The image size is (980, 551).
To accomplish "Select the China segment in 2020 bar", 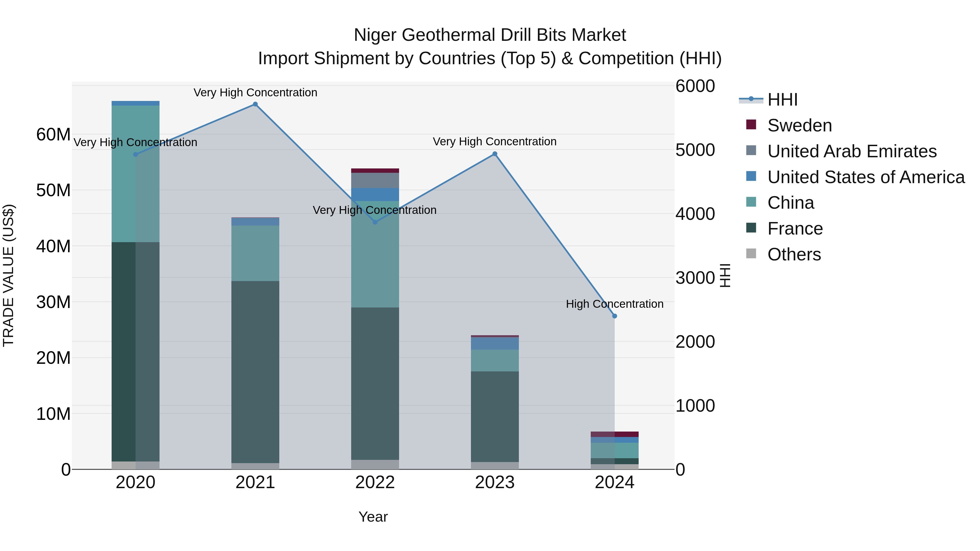I will (x=136, y=174).
